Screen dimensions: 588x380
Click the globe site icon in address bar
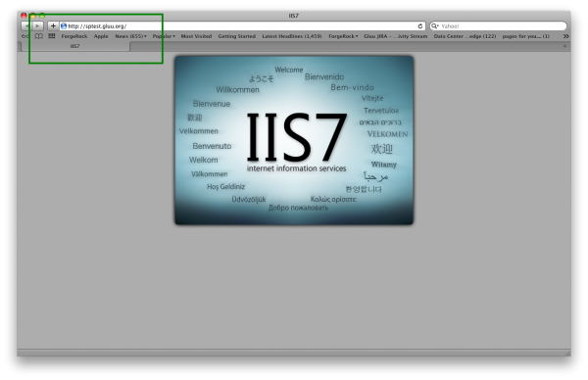[x=64, y=25]
